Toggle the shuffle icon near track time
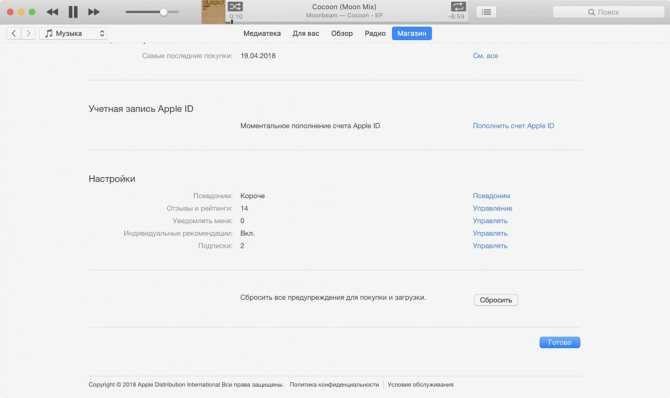Viewport: 670px width, 398px height. pos(235,6)
